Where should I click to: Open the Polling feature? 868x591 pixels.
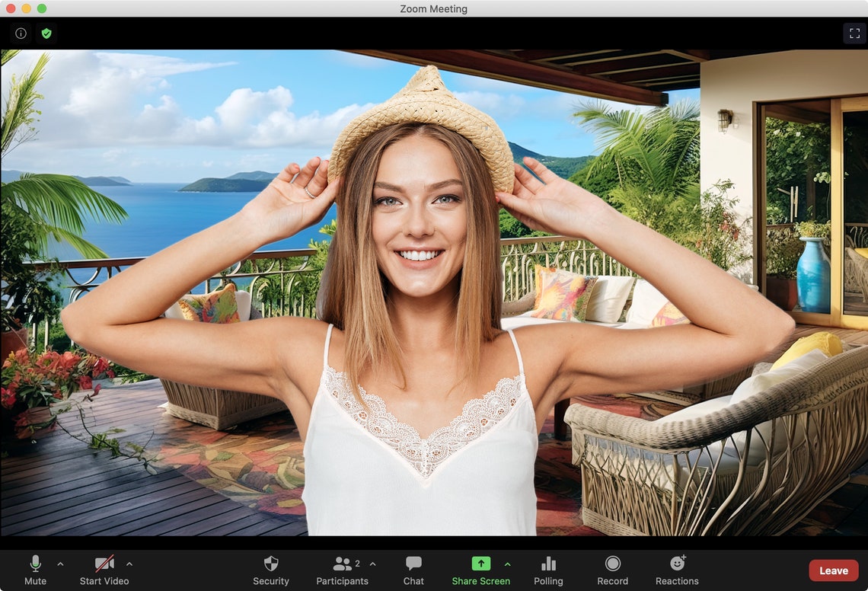tap(548, 570)
